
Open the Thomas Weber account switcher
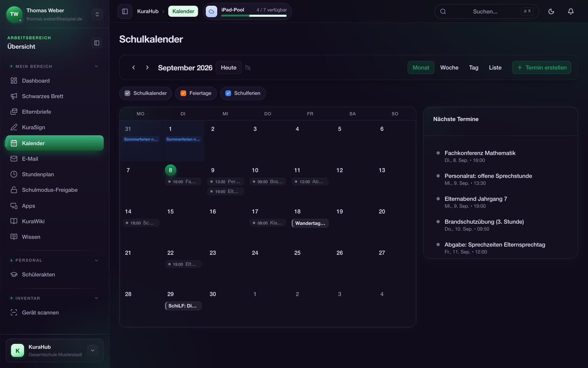click(97, 14)
